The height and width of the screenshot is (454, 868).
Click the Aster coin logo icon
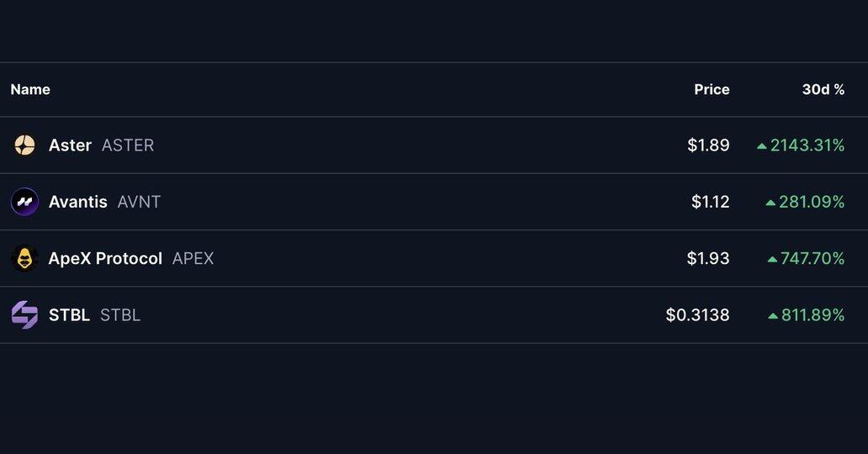[x=24, y=145]
